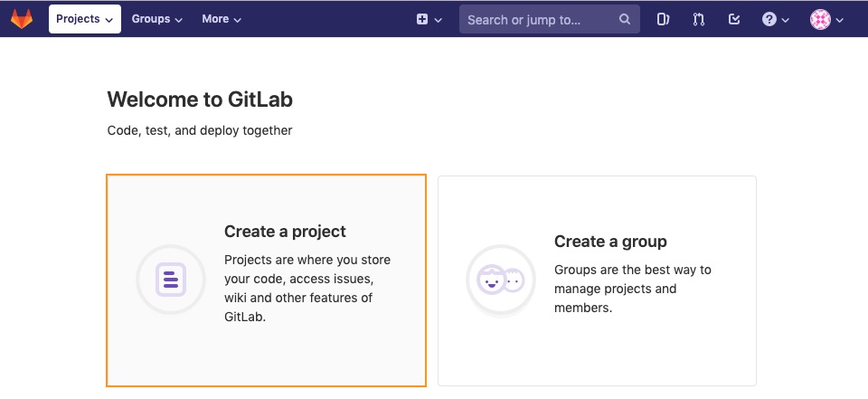Expand the chevron beside Help icon

pyautogui.click(x=785, y=20)
